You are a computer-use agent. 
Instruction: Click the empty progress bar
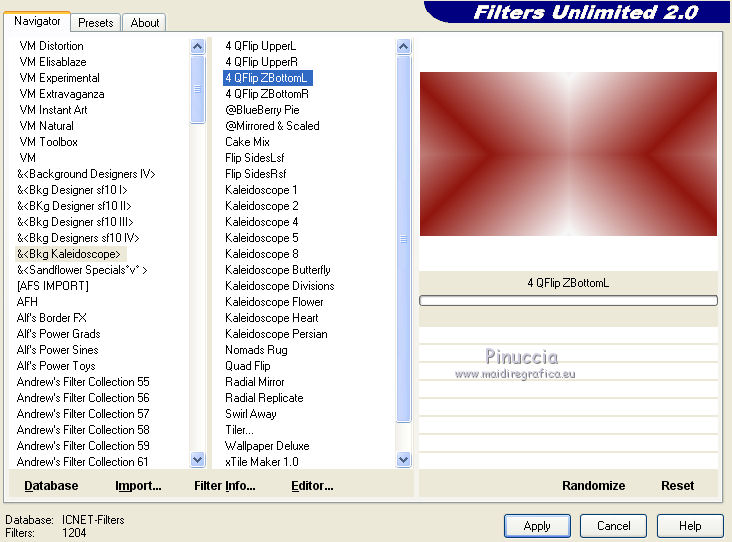tap(568, 301)
